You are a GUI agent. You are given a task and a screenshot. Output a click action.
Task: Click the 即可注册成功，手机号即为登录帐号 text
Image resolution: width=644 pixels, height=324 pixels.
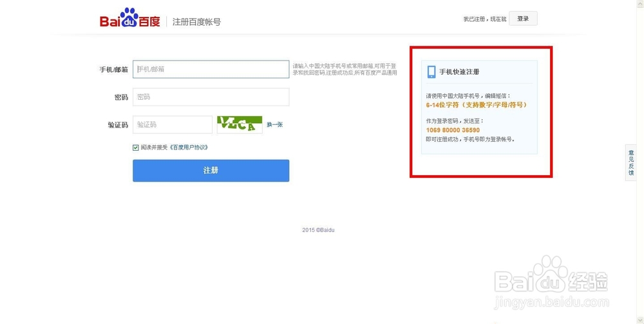[x=470, y=139]
